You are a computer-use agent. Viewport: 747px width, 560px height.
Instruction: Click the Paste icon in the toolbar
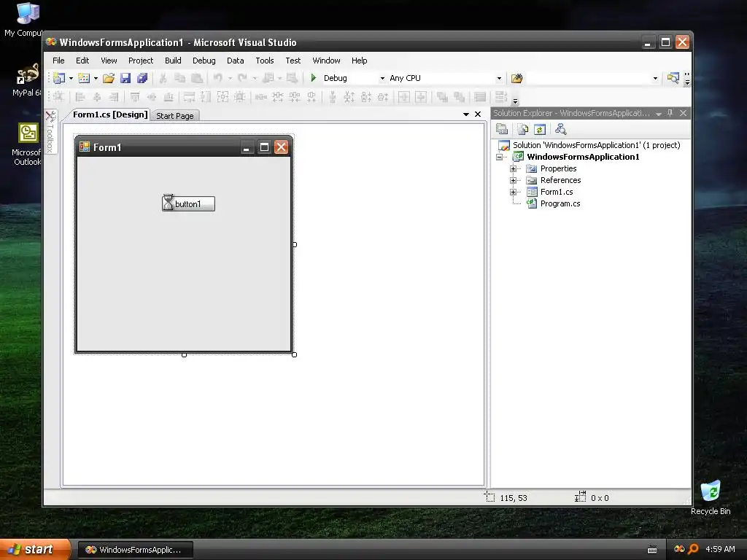(x=197, y=78)
